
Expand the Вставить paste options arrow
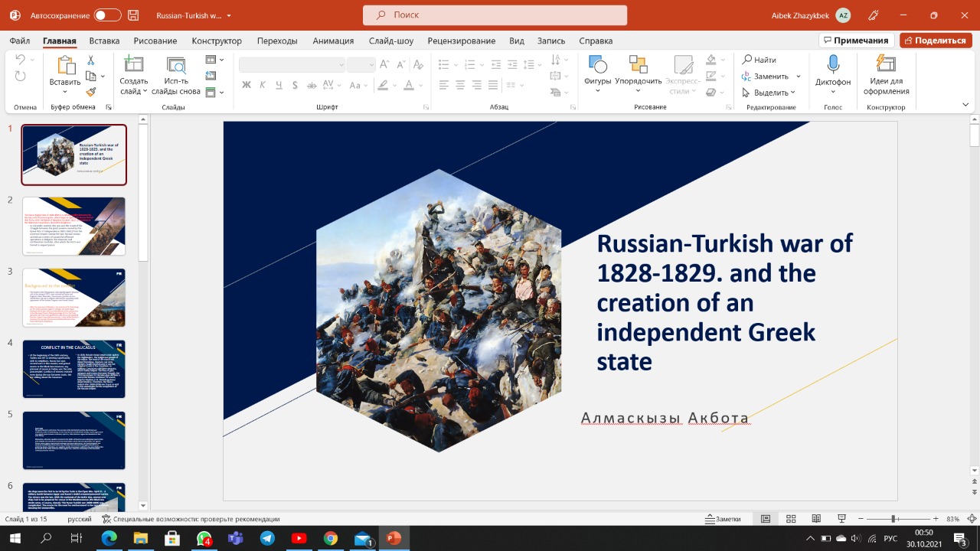coord(65,93)
